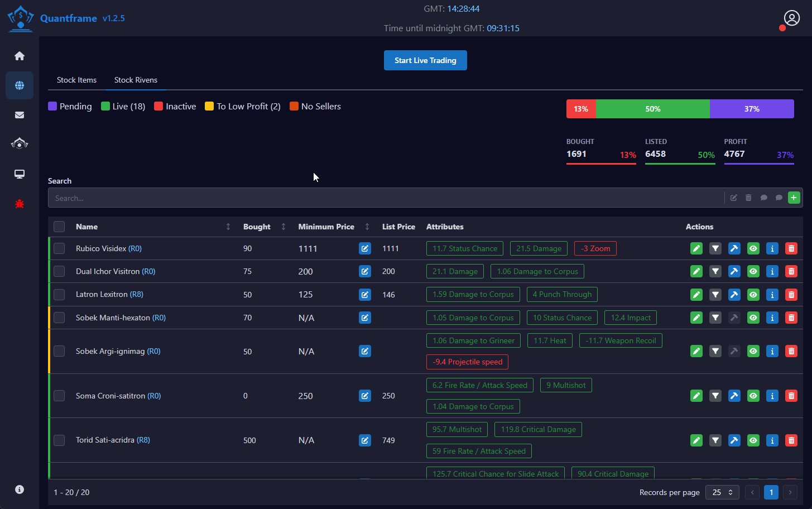Toggle visibility eye for Rubico Visidex
The width and height of the screenshot is (812, 509).
753,248
